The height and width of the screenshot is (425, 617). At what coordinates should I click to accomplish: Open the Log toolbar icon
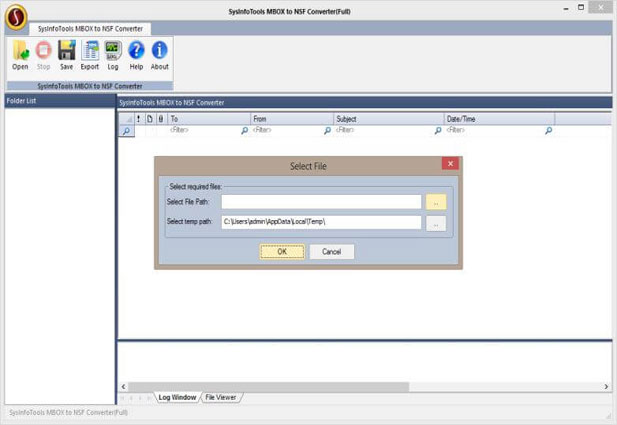coord(113,55)
